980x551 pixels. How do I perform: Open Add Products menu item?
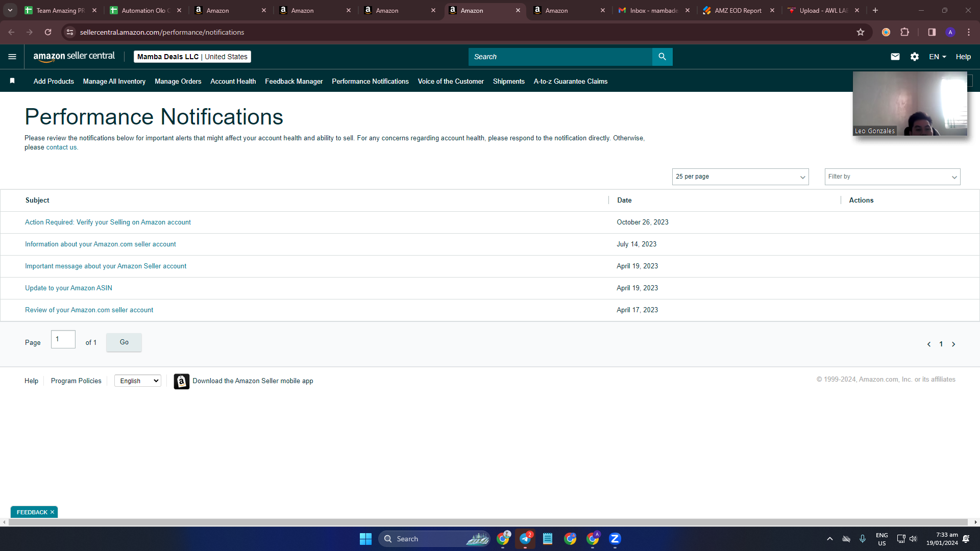pyautogui.click(x=54, y=81)
